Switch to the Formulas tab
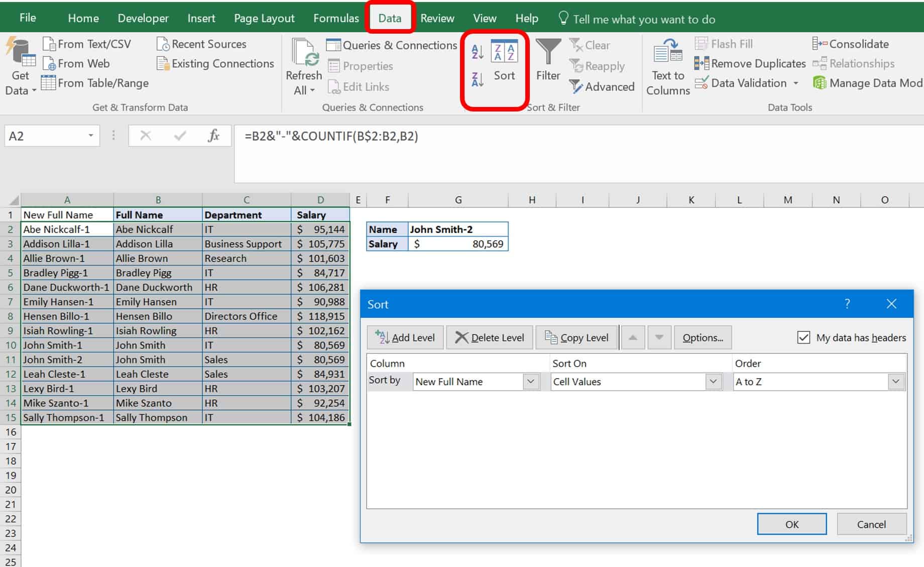The image size is (924, 567). coord(335,18)
